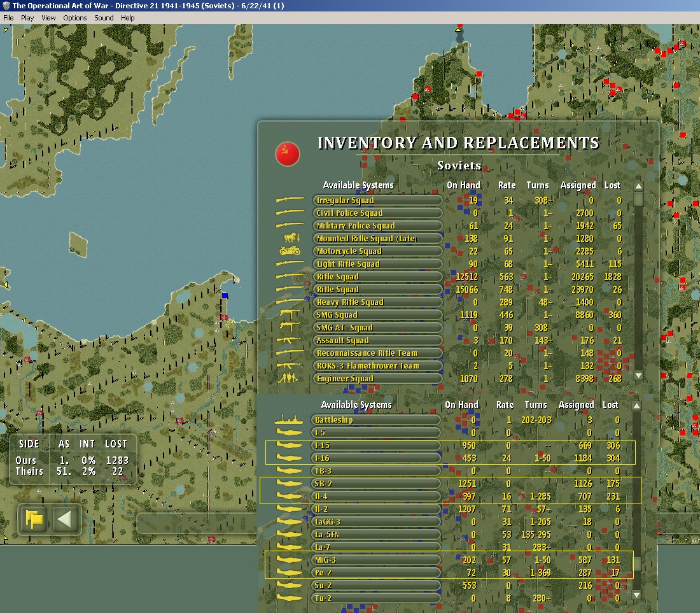This screenshot has height=613, width=700.
Task: Click the up arrow of aircraft list scrollbar
Action: click(x=636, y=406)
